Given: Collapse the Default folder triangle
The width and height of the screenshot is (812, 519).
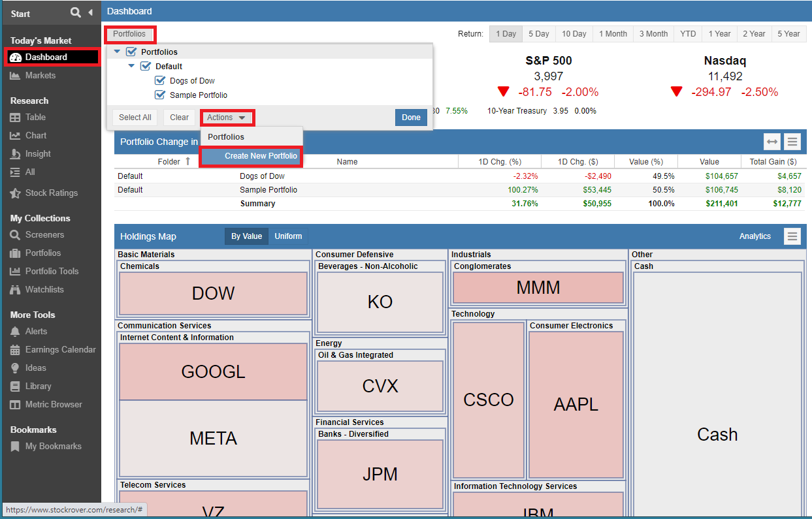Looking at the screenshot, I should pyautogui.click(x=132, y=67).
